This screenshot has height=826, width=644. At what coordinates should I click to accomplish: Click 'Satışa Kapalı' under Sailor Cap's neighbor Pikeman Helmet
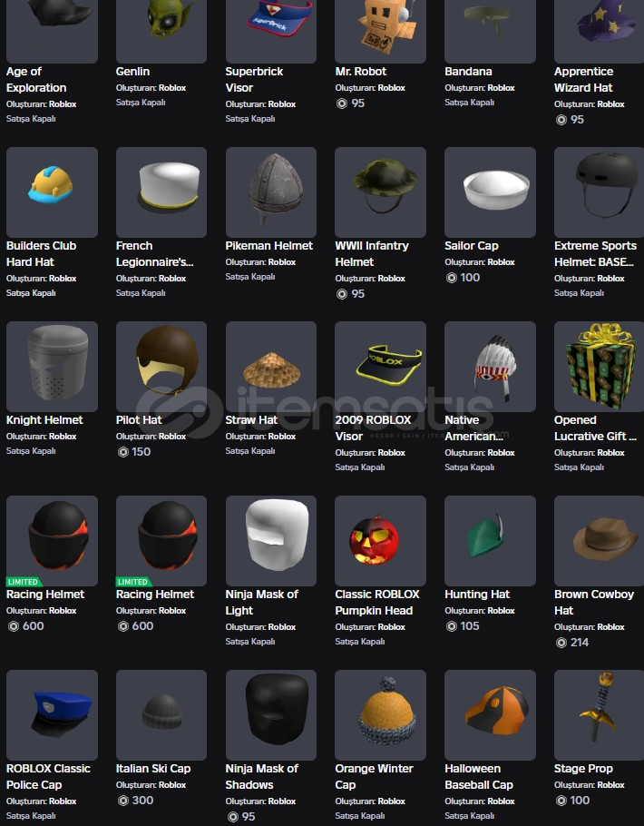[x=250, y=277]
